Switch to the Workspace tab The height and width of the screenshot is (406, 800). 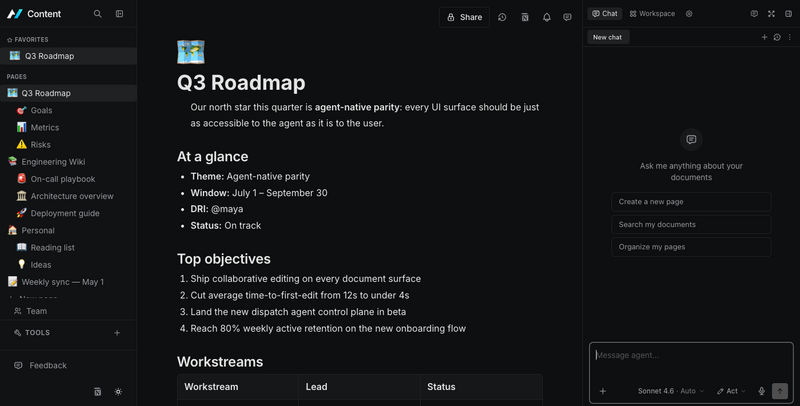pos(652,14)
